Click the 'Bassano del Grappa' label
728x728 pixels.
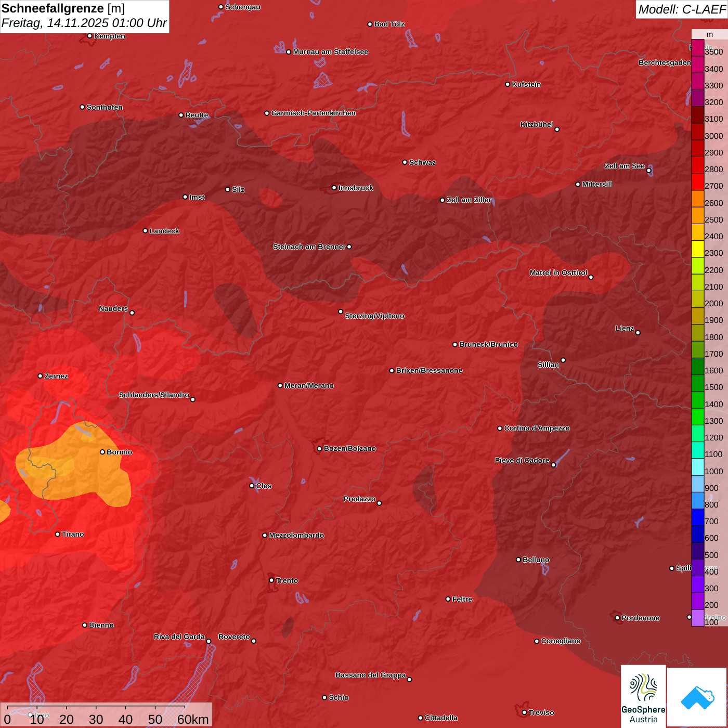[371, 675]
